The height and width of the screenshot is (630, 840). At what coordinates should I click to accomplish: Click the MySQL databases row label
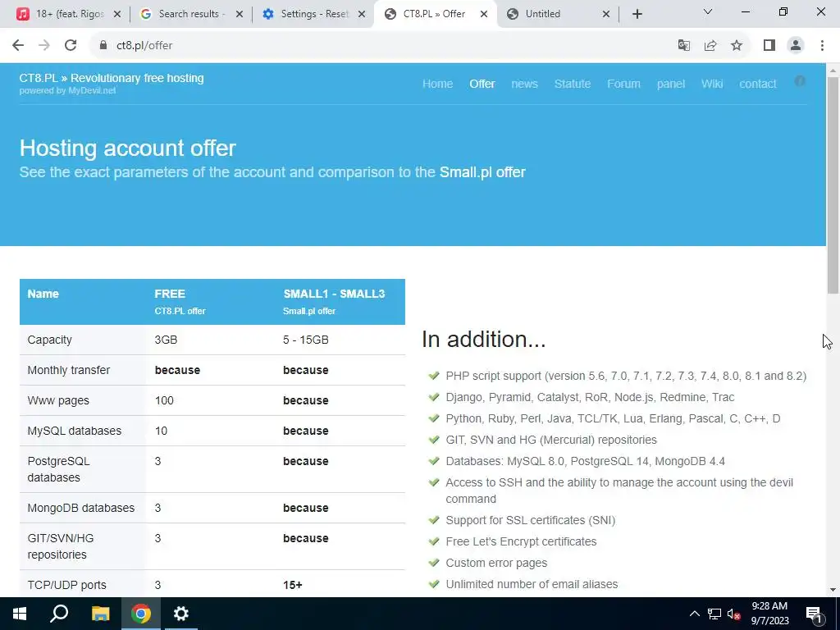click(x=75, y=431)
